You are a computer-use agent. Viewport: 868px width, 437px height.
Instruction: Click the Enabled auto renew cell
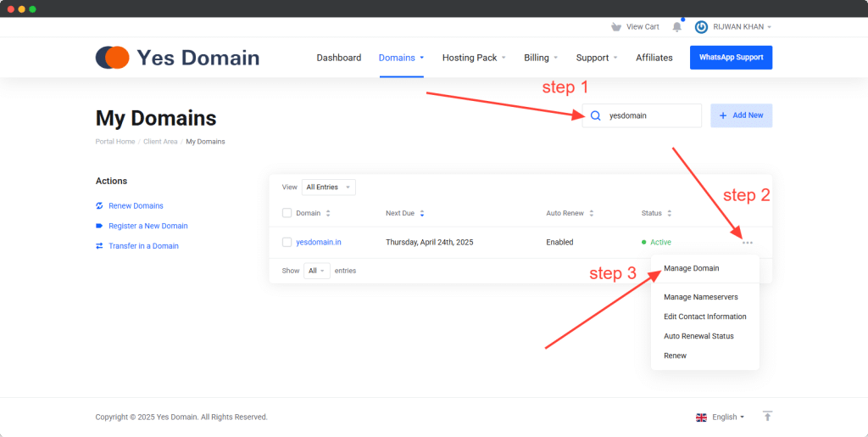[x=559, y=242]
